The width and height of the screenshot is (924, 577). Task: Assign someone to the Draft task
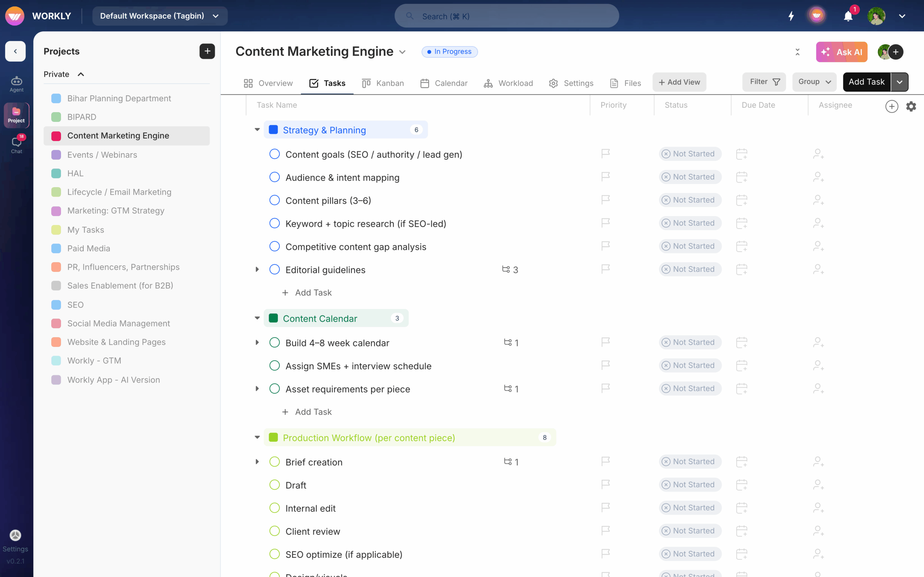pyautogui.click(x=818, y=485)
